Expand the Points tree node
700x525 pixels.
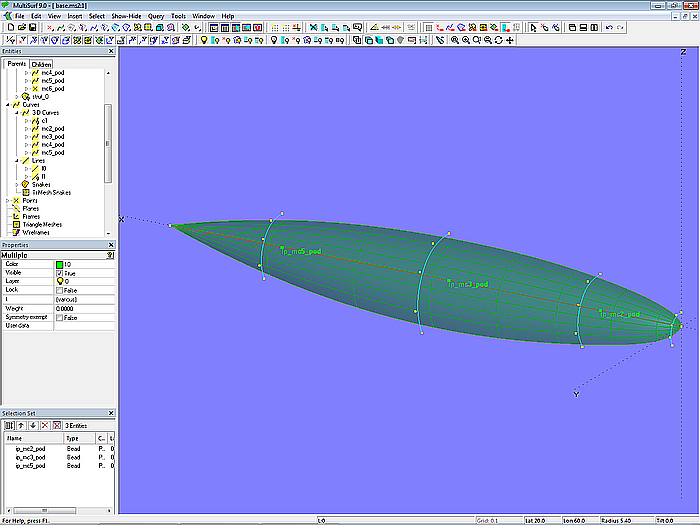[x=8, y=200]
